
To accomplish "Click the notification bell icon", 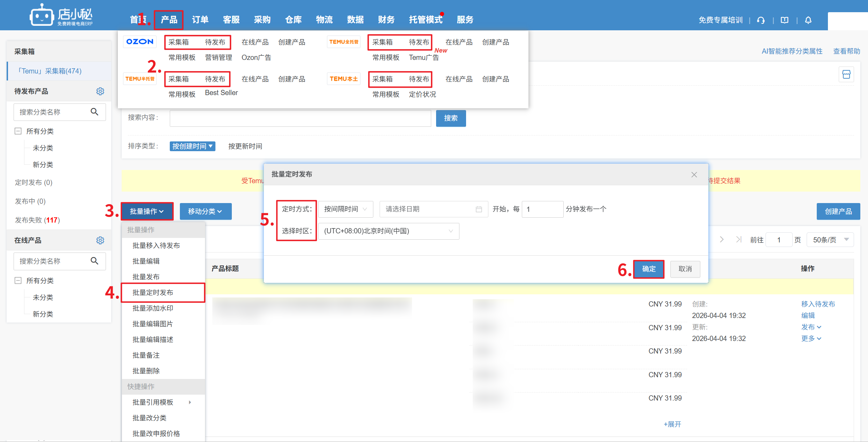I will pyautogui.click(x=808, y=20).
